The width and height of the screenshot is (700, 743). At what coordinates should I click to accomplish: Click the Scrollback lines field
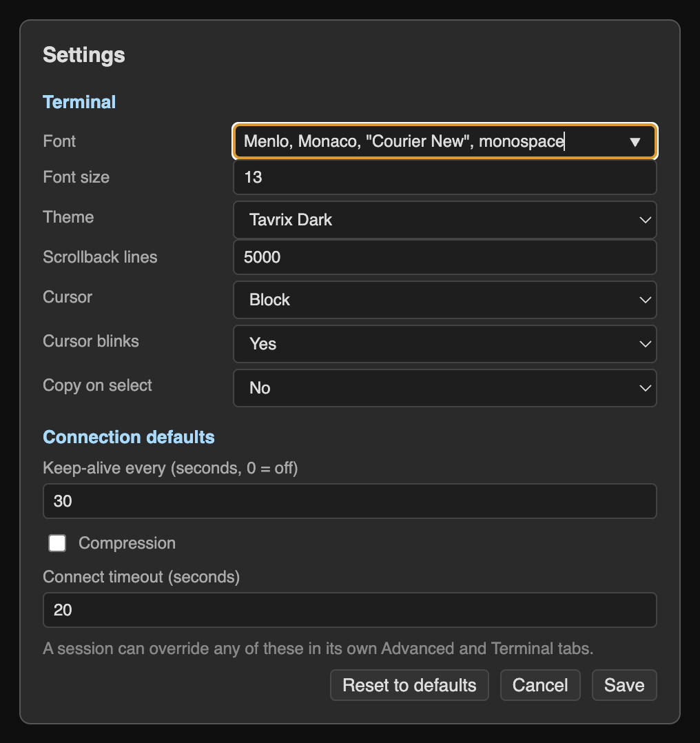[444, 257]
